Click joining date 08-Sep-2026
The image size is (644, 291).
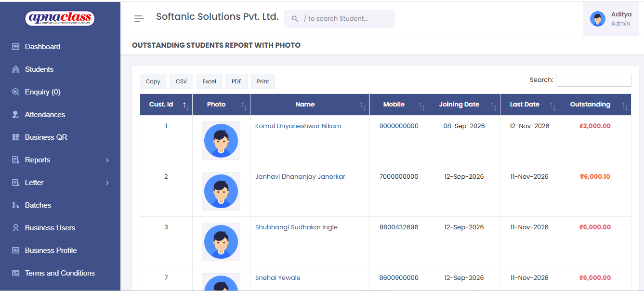pos(464,126)
